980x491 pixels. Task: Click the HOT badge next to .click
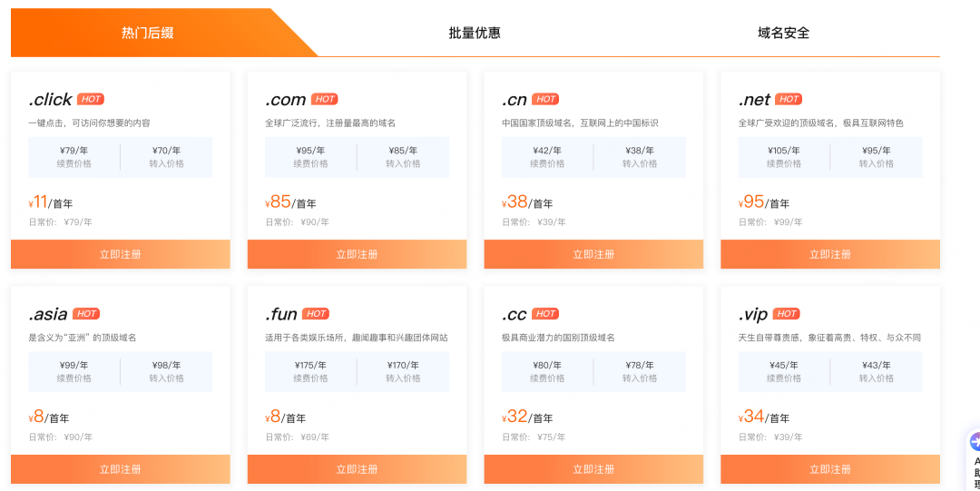91,99
